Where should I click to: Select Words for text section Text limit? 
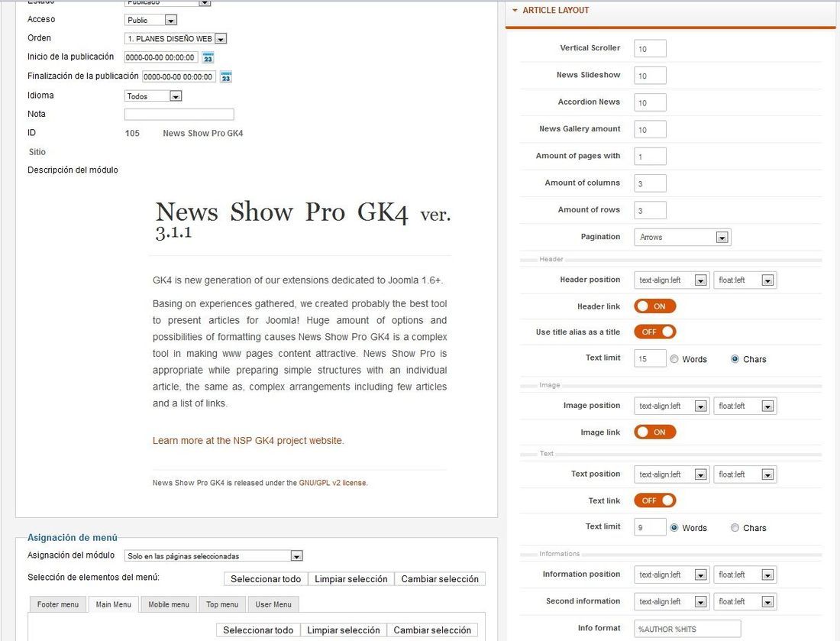(x=674, y=528)
